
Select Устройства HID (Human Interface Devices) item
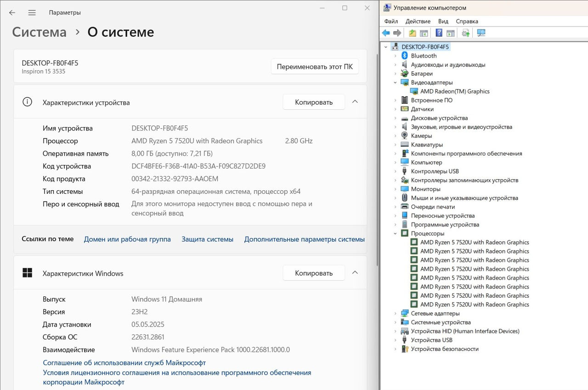(x=465, y=331)
